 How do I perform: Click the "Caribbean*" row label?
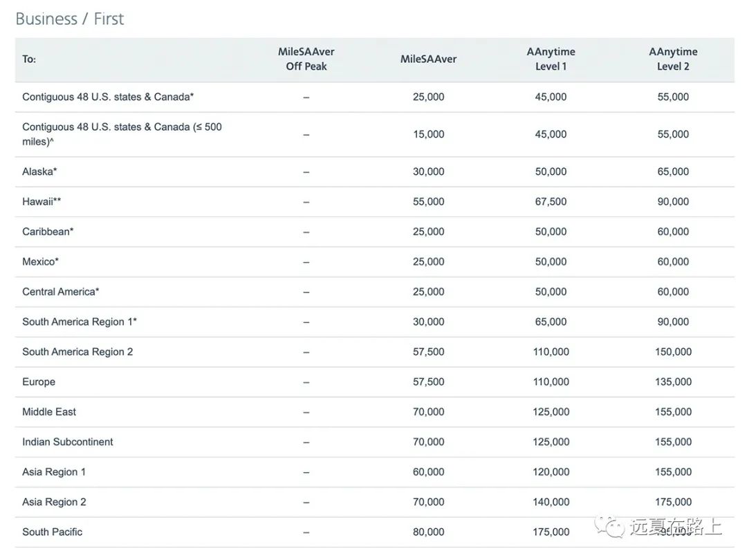tap(48, 232)
